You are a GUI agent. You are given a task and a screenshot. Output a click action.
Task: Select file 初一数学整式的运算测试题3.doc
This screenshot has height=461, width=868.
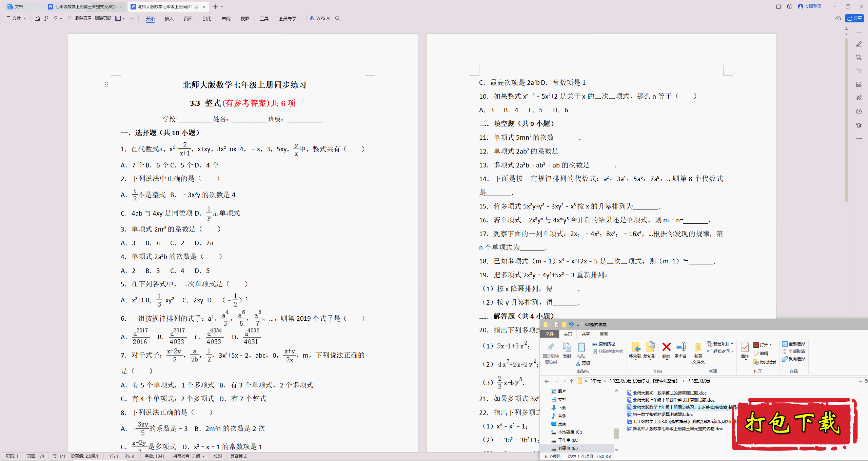click(660, 414)
